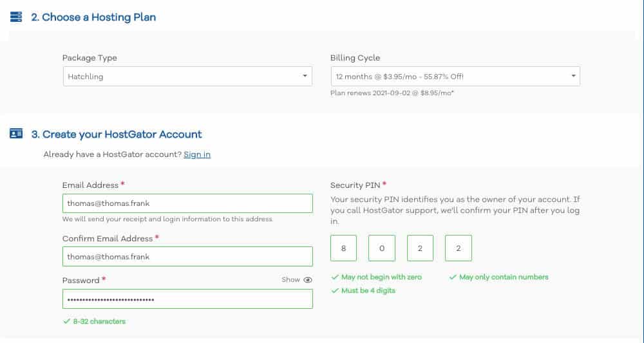This screenshot has width=644, height=343.
Task: Click the Package Type dropdown arrow
Action: 305,76
